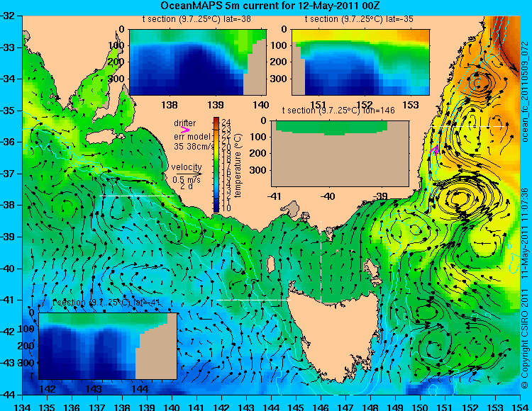Screen dimensions: 532x411
Task: Click the white dashed section line off the east coast
Action: [468, 126]
